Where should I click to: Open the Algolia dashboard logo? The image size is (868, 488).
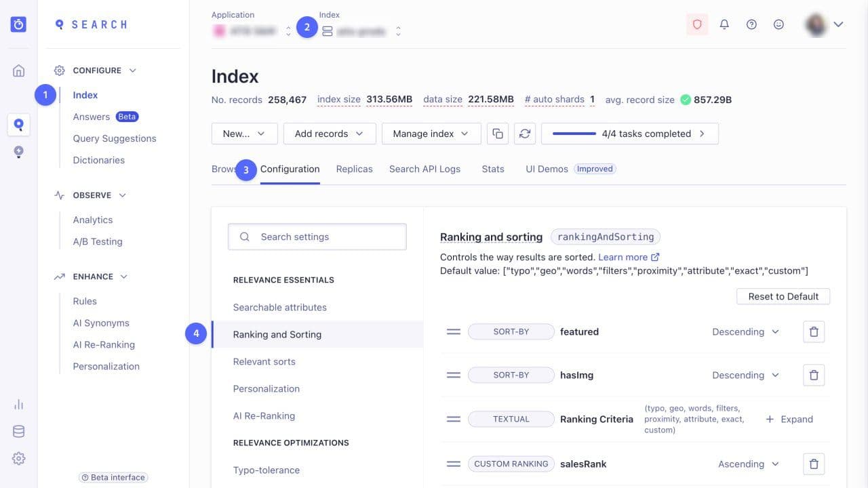tap(19, 24)
